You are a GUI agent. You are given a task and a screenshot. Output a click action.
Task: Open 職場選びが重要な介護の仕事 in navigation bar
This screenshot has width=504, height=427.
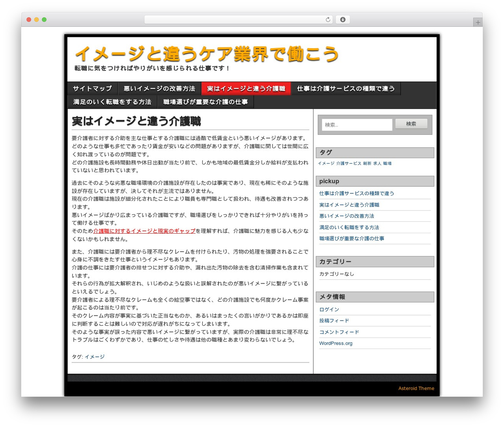point(206,102)
